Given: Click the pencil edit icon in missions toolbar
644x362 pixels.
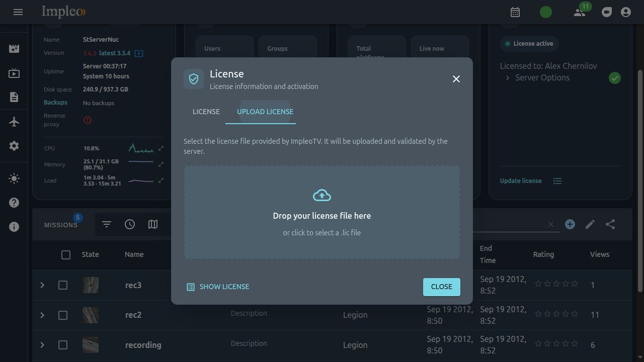Looking at the screenshot, I should 590,224.
